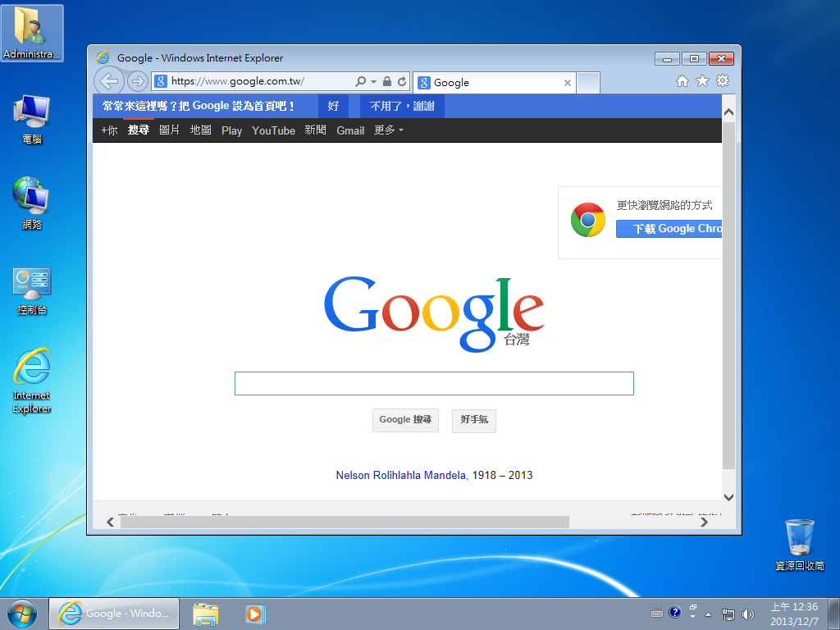Expand the 更多 menu in Google bar
Image resolution: width=840 pixels, height=630 pixels.
click(388, 130)
